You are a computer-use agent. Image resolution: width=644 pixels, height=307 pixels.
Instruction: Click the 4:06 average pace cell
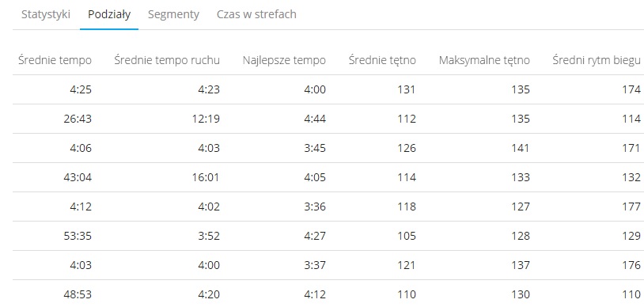(x=81, y=148)
